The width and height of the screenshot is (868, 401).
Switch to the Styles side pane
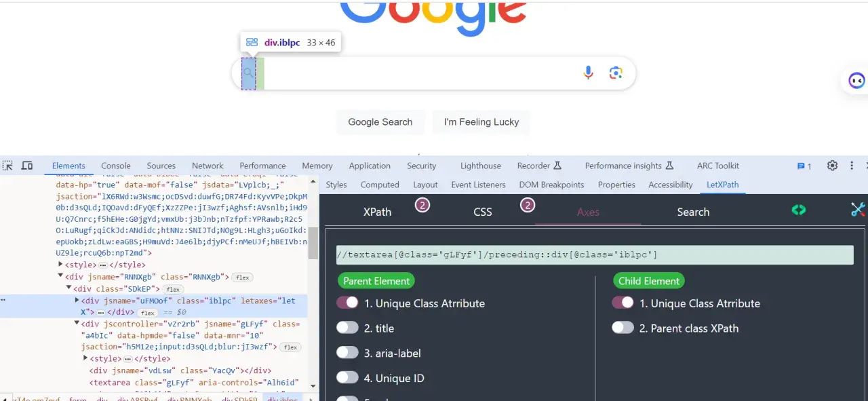[x=336, y=185]
